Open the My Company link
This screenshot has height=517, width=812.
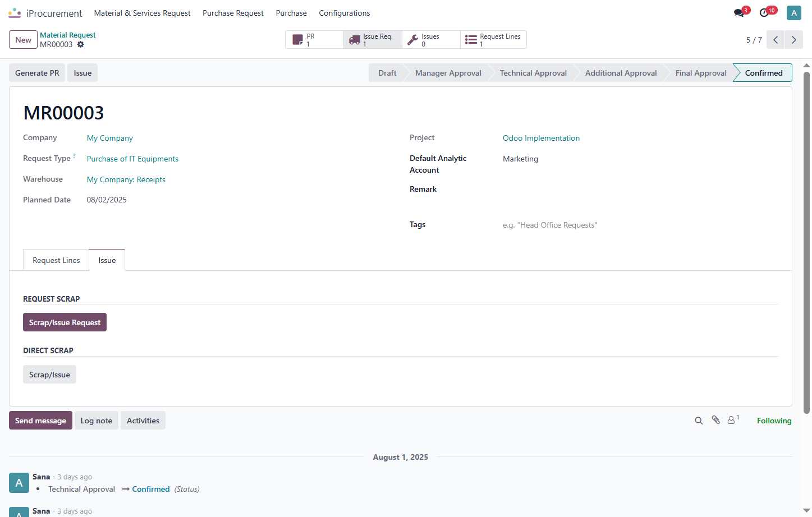pyautogui.click(x=110, y=138)
